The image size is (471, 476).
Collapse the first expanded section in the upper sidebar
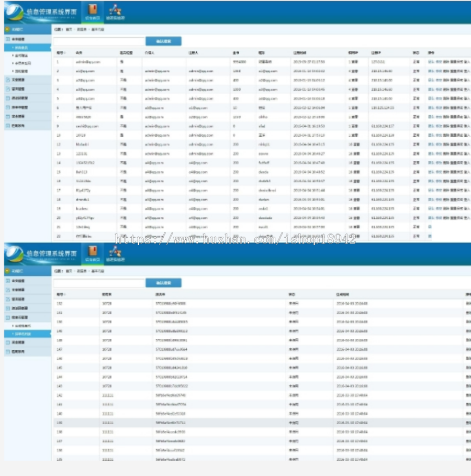[28, 39]
